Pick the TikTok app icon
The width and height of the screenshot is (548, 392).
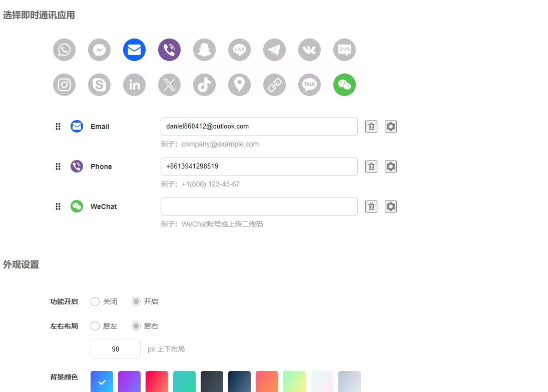204,85
